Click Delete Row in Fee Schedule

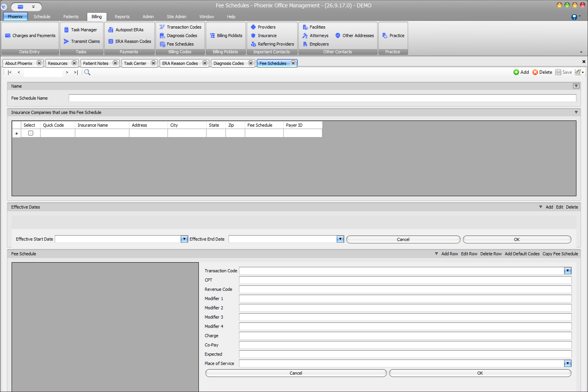[491, 254]
